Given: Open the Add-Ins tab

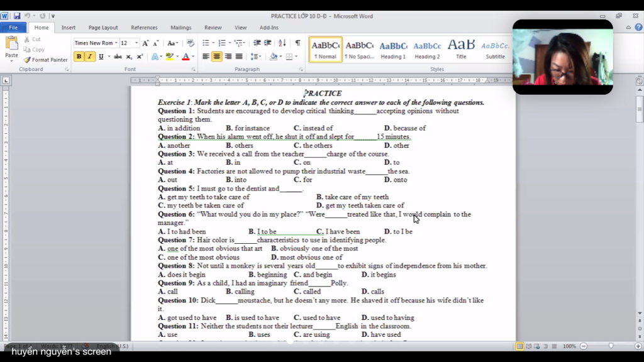Looking at the screenshot, I should [269, 28].
